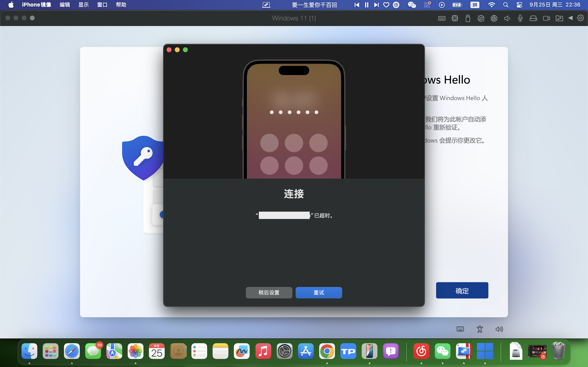Open the 窗口 menu in the menu bar
This screenshot has width=588, height=367.
click(x=102, y=5)
